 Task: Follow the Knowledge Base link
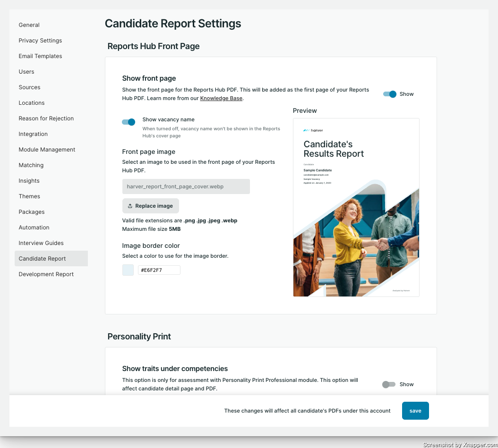tap(221, 98)
